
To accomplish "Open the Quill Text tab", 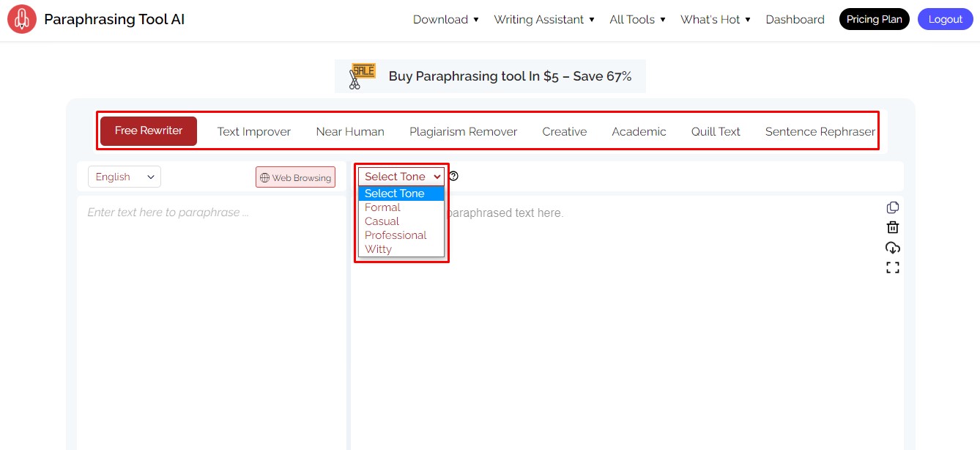I will pyautogui.click(x=716, y=132).
